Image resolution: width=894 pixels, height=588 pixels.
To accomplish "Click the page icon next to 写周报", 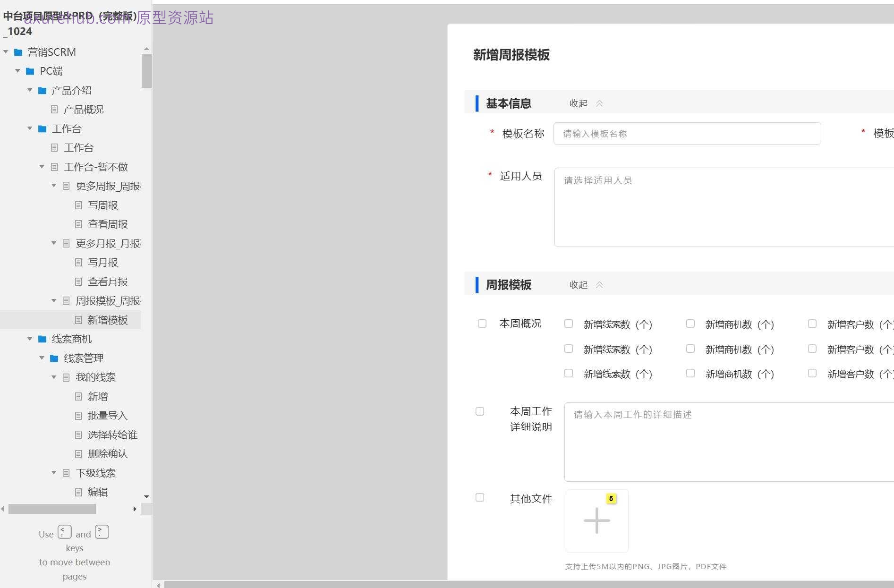I will coord(78,205).
